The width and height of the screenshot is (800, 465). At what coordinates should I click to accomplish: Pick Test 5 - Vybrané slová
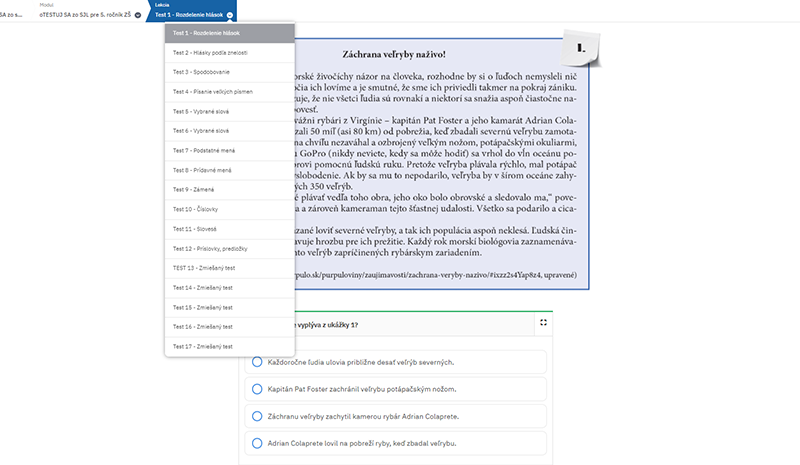tap(230, 111)
